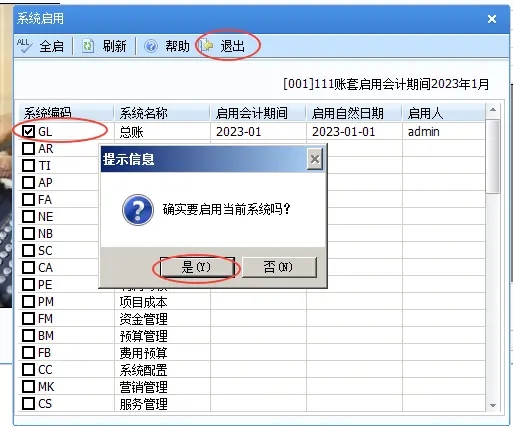This screenshot has width=513, height=426.
Task: Open help via the question-mark icon
Action: (x=151, y=46)
